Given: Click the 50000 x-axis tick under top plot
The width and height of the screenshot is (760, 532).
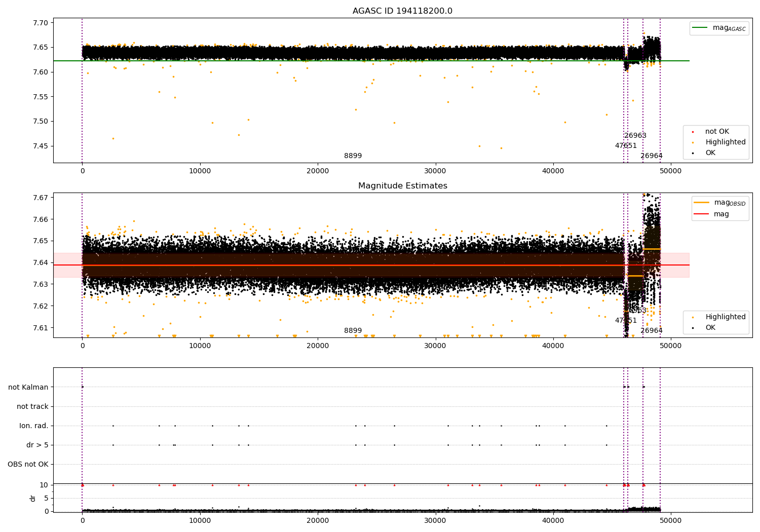Looking at the screenshot, I should [x=671, y=171].
